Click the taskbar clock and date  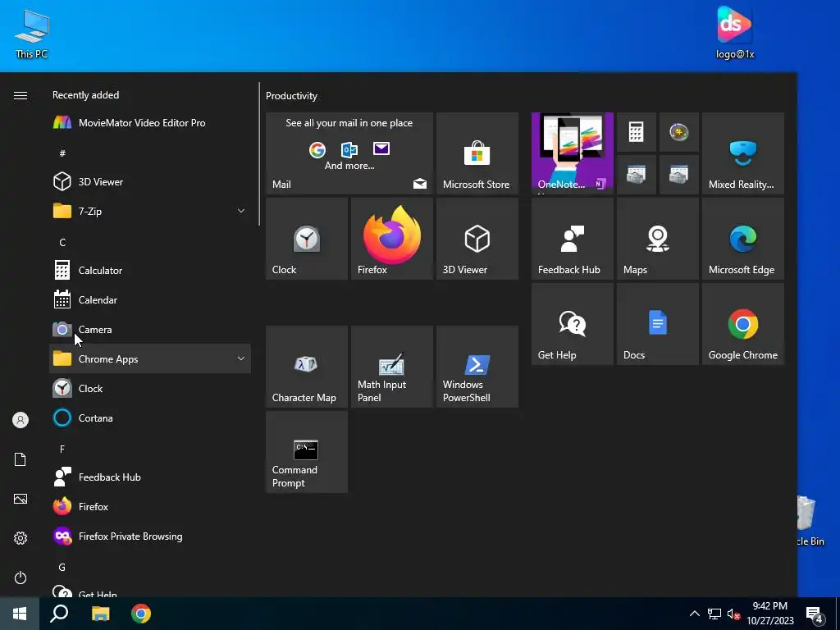[x=770, y=614]
